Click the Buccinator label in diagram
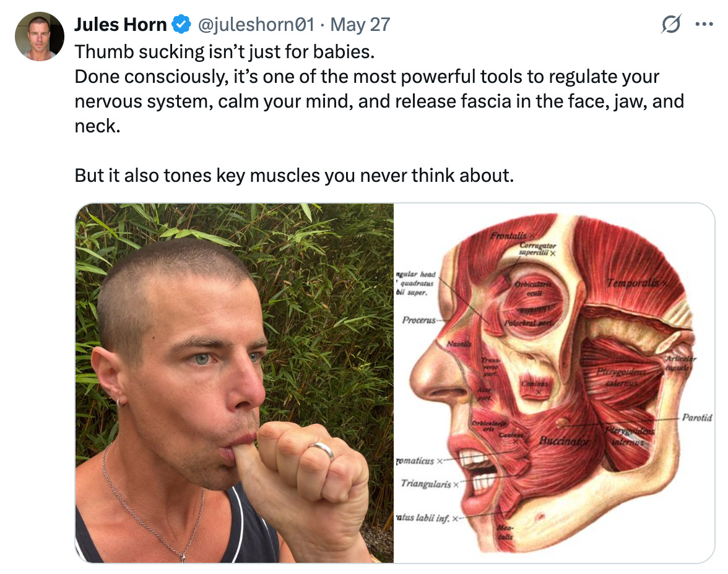The image size is (728, 574). coord(563,441)
